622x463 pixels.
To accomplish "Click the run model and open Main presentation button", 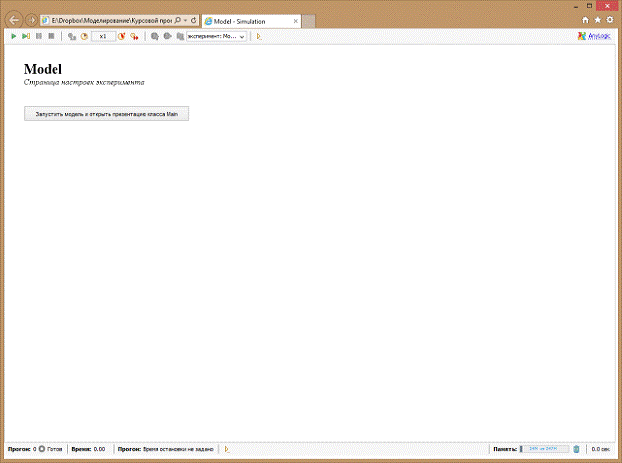I will 106,114.
